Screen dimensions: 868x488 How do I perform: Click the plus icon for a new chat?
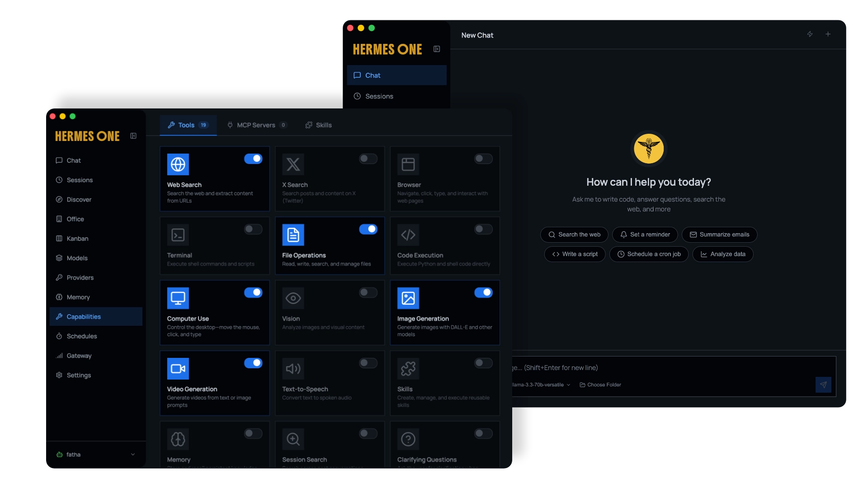(828, 34)
